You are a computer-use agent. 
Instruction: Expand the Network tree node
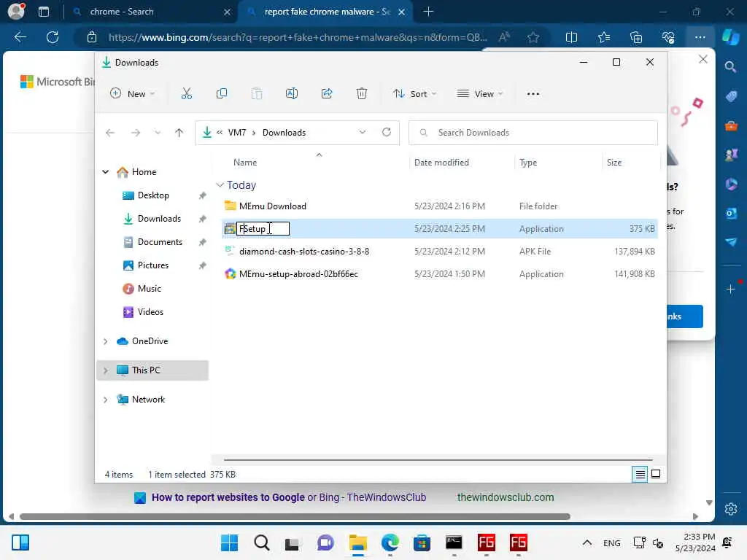(x=106, y=400)
